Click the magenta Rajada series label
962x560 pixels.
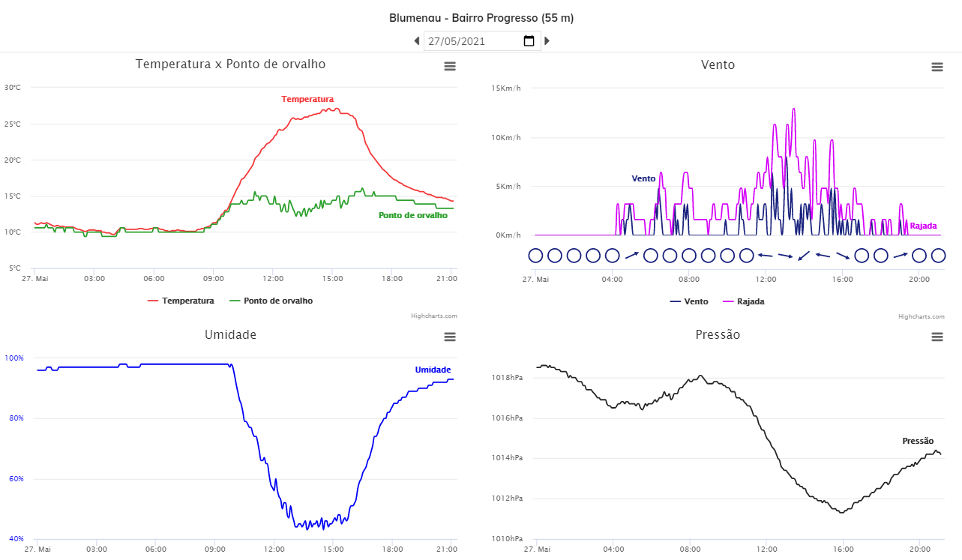pyautogui.click(x=923, y=226)
